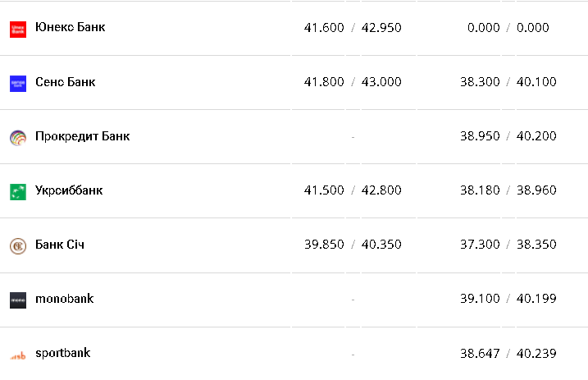
Task: Click the Прокредит Банк round logo
Action: tap(18, 137)
